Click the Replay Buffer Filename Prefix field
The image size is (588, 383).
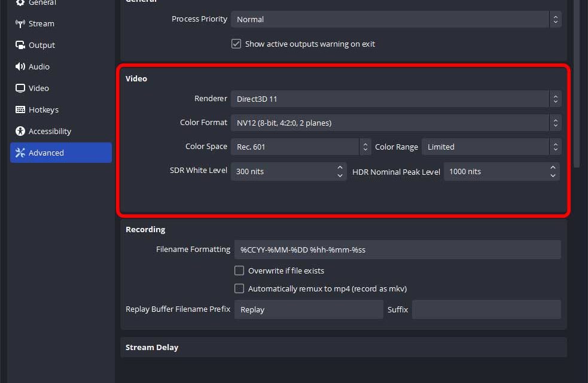point(308,309)
